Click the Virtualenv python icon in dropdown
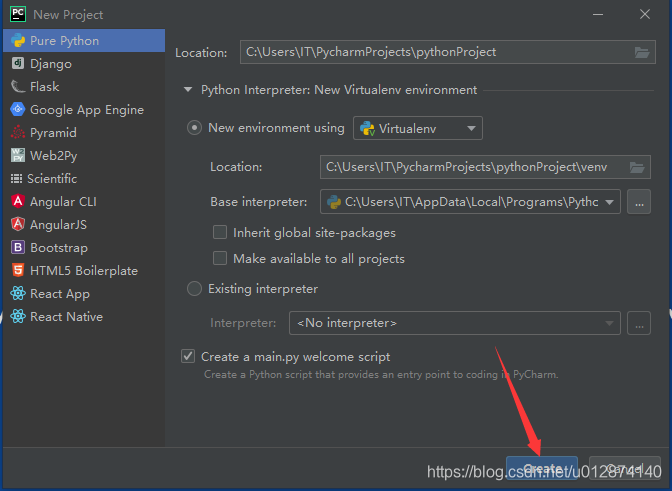 click(x=368, y=129)
